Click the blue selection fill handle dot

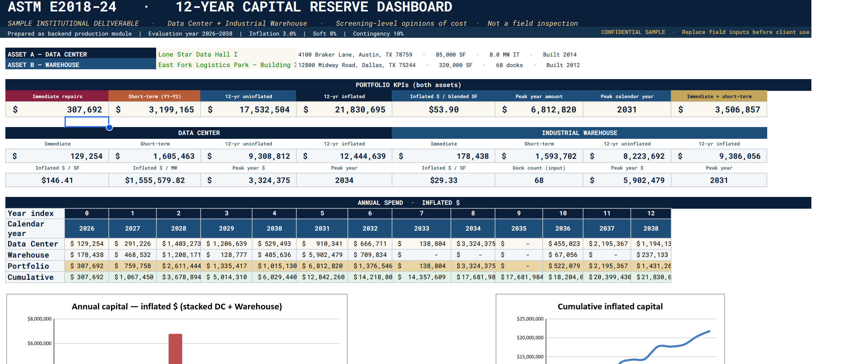point(109,127)
